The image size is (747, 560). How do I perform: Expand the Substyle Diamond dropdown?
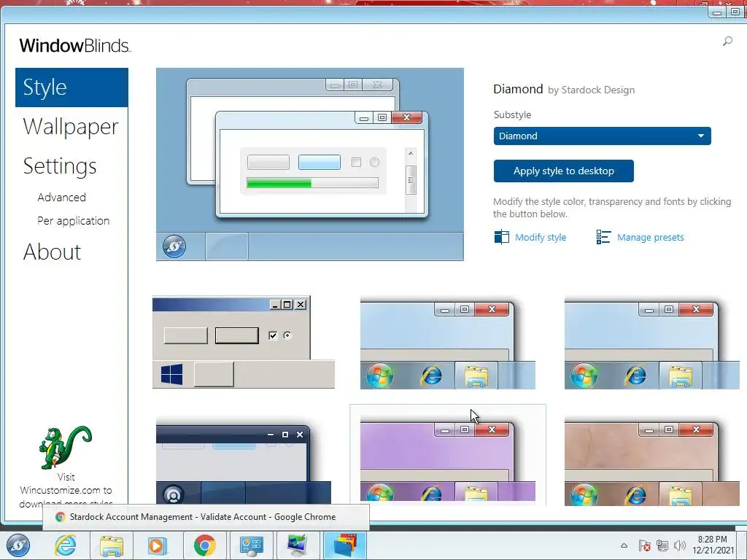click(x=602, y=136)
